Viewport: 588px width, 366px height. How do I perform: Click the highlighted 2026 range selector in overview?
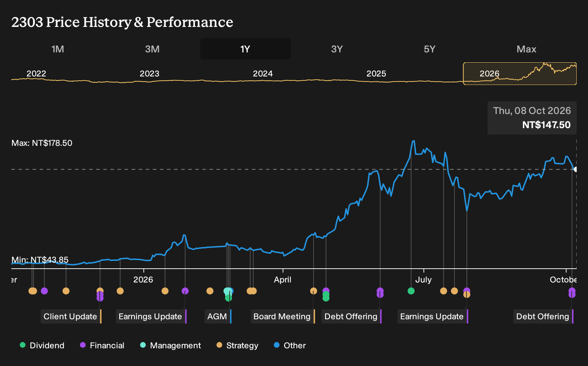(520, 74)
